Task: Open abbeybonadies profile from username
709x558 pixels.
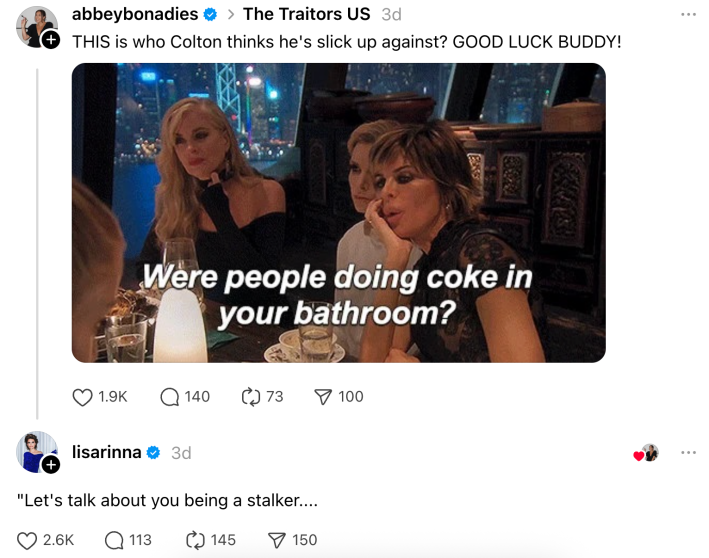Action: [x=135, y=14]
